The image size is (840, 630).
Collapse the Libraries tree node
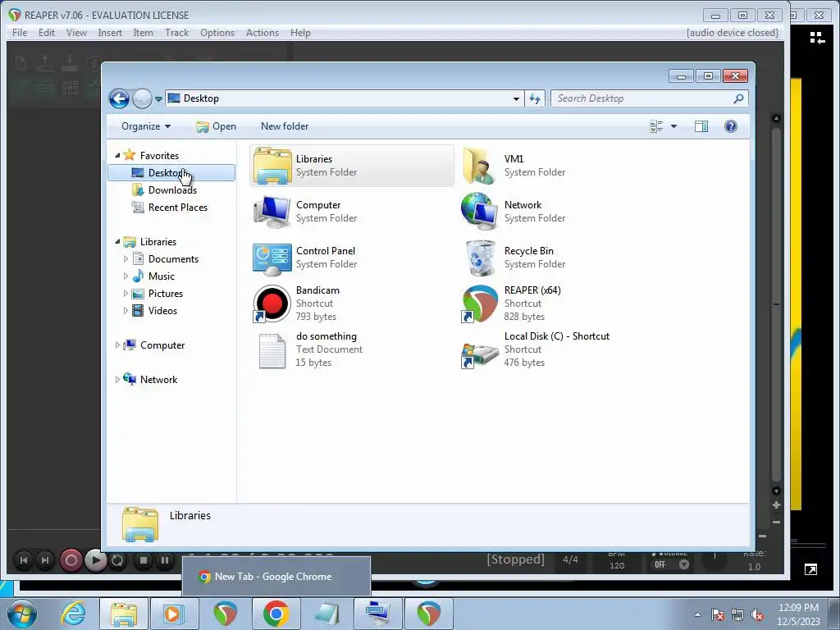click(117, 242)
